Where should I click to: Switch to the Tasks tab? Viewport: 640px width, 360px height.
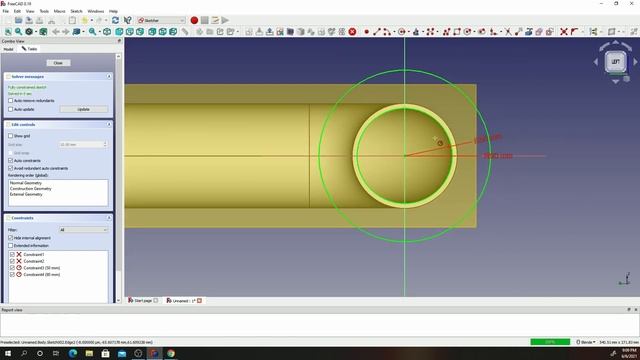[x=29, y=49]
